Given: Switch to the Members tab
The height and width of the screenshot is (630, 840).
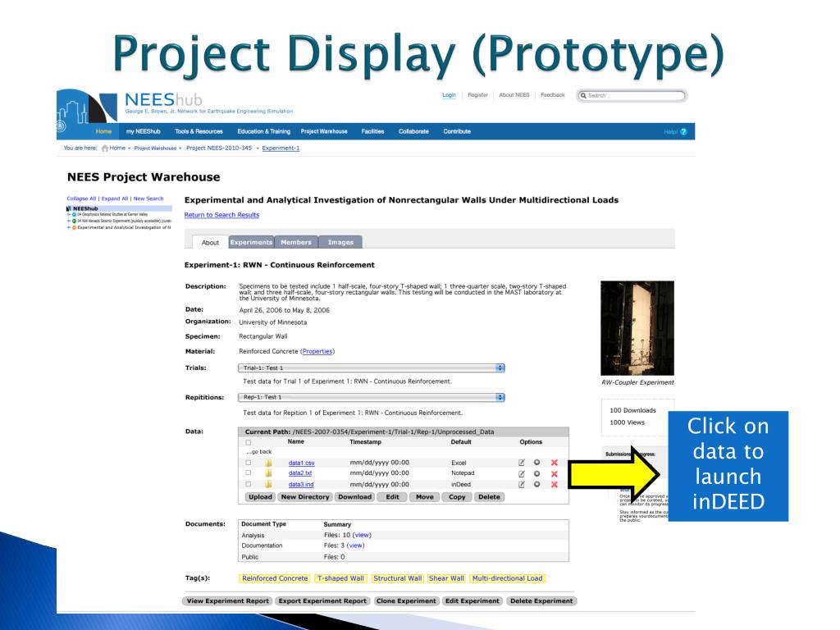Looking at the screenshot, I should click(x=296, y=242).
